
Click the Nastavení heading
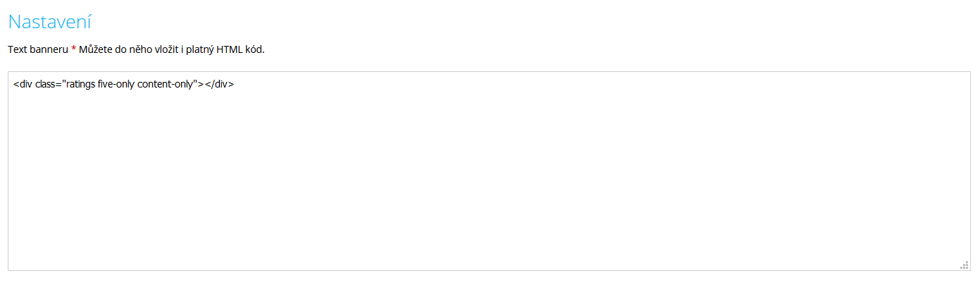click(x=49, y=21)
